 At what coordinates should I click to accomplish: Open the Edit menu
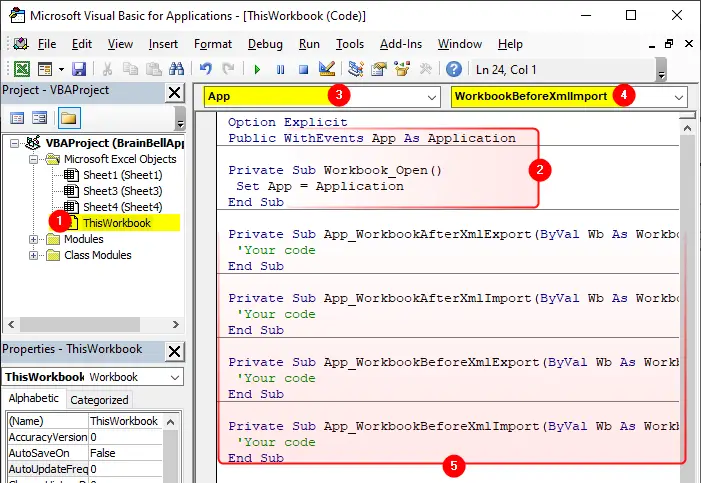[82, 44]
